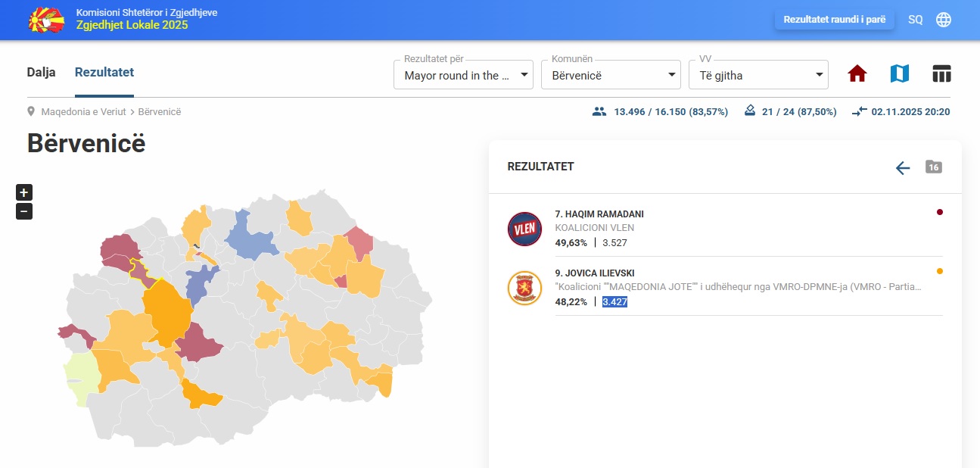Switch to the Dalja tab
Screen dimensions: 980x468
(41, 73)
